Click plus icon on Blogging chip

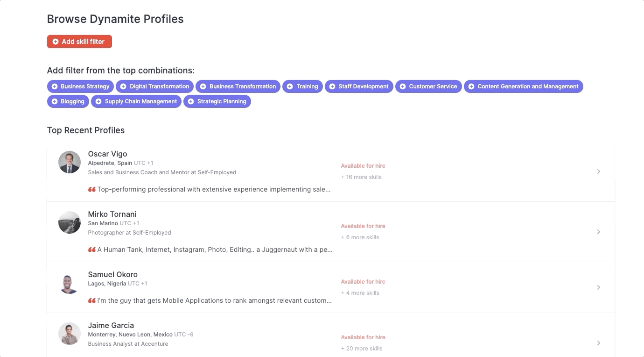point(55,101)
